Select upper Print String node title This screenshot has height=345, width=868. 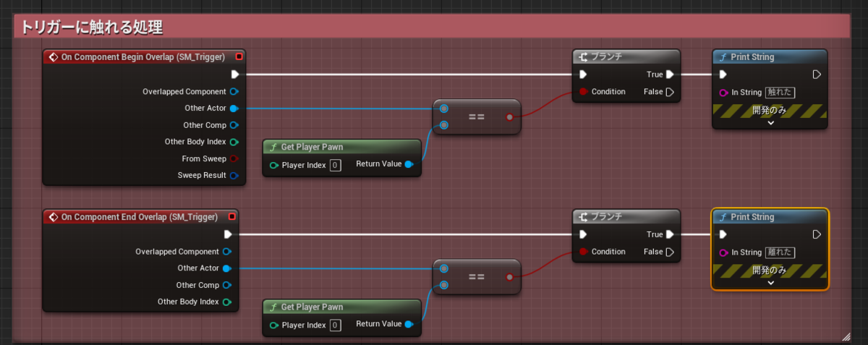[752, 57]
